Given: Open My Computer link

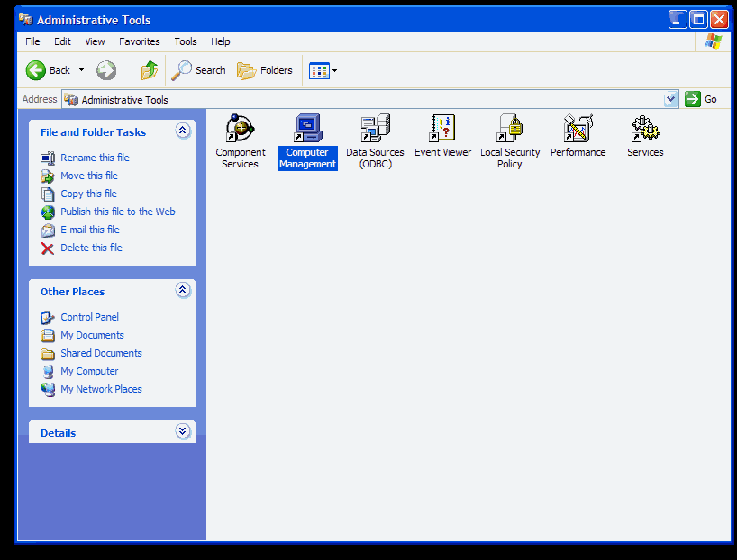Looking at the screenshot, I should tap(89, 371).
